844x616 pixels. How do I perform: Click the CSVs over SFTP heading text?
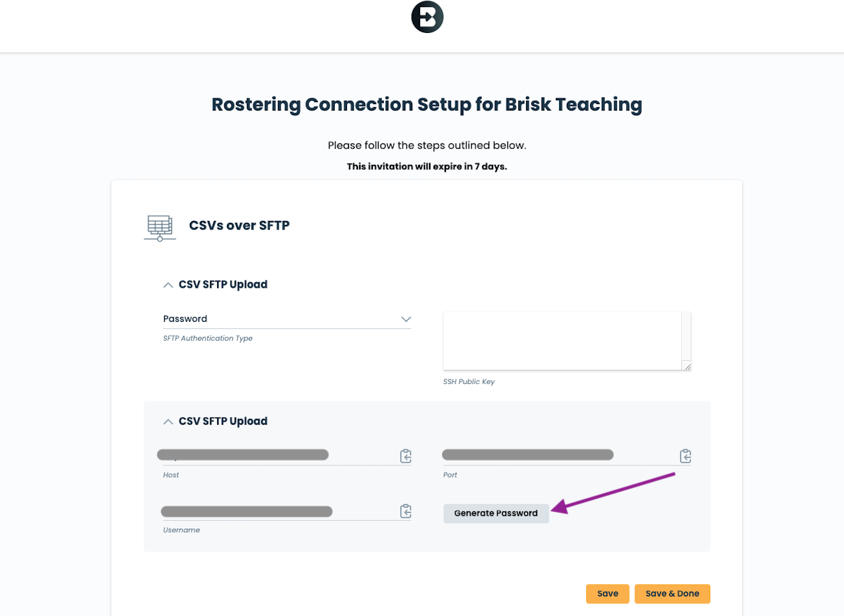(x=239, y=226)
